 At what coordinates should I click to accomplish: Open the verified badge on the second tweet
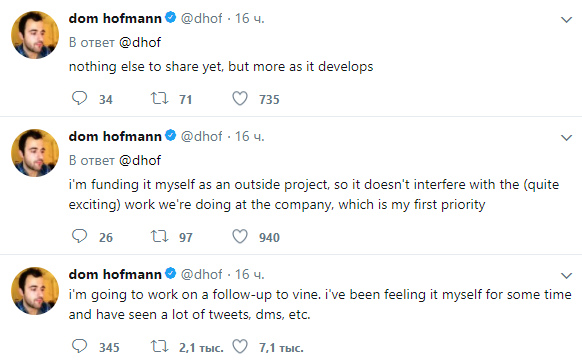[x=170, y=135]
